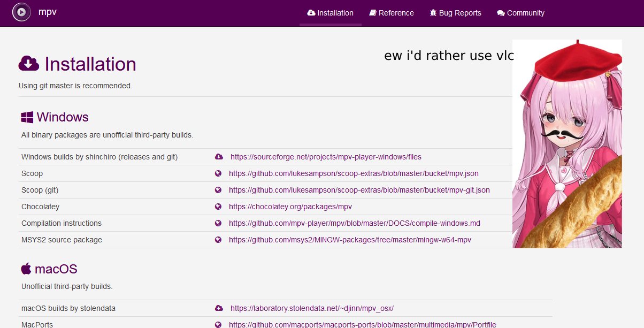Click the globe icon in Chocolatey row

click(x=218, y=207)
